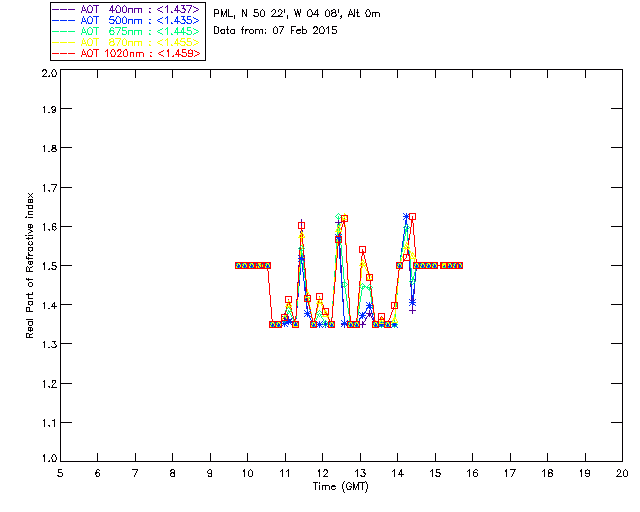Click the 13 label on the time axis

coord(360,473)
